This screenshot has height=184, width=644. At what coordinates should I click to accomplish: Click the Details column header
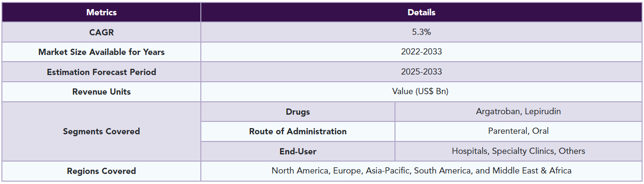pyautogui.click(x=421, y=12)
